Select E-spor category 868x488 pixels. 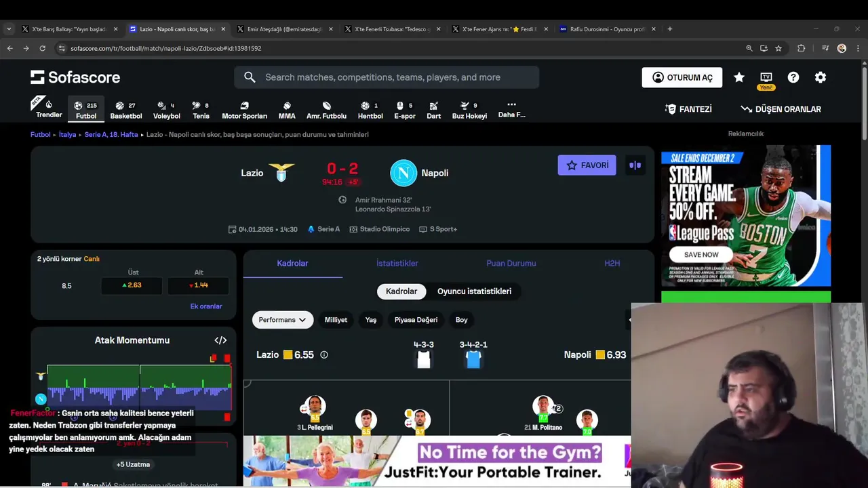point(405,109)
